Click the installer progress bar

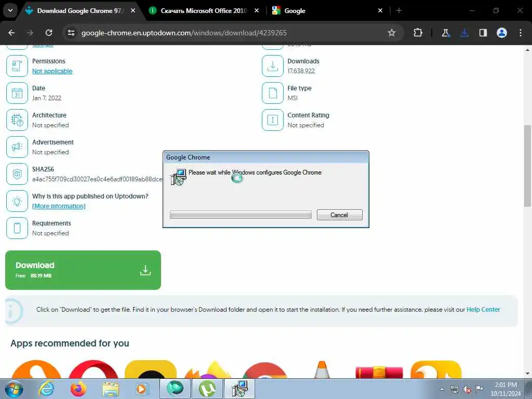241,215
